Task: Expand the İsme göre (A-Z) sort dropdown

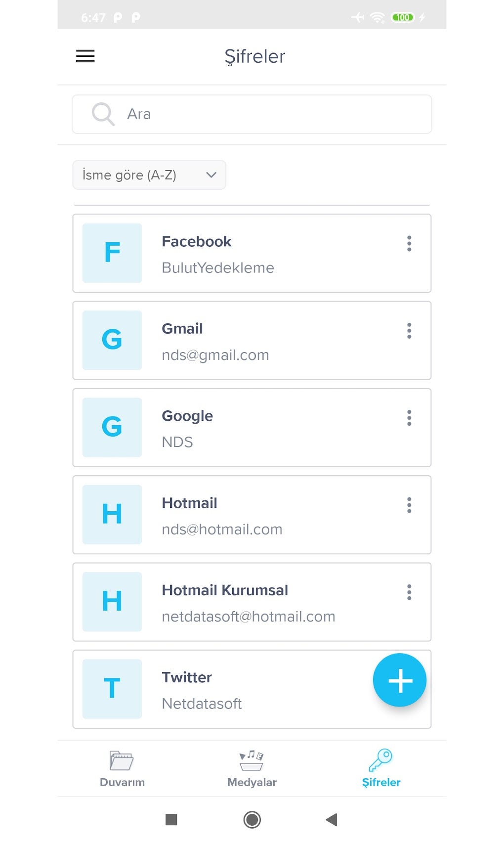Action: pos(149,175)
